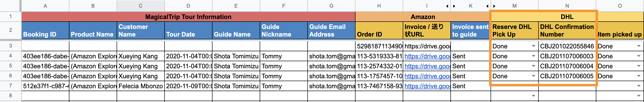
Task: Open the invoice drive link in row 4
Action: coord(427,56)
